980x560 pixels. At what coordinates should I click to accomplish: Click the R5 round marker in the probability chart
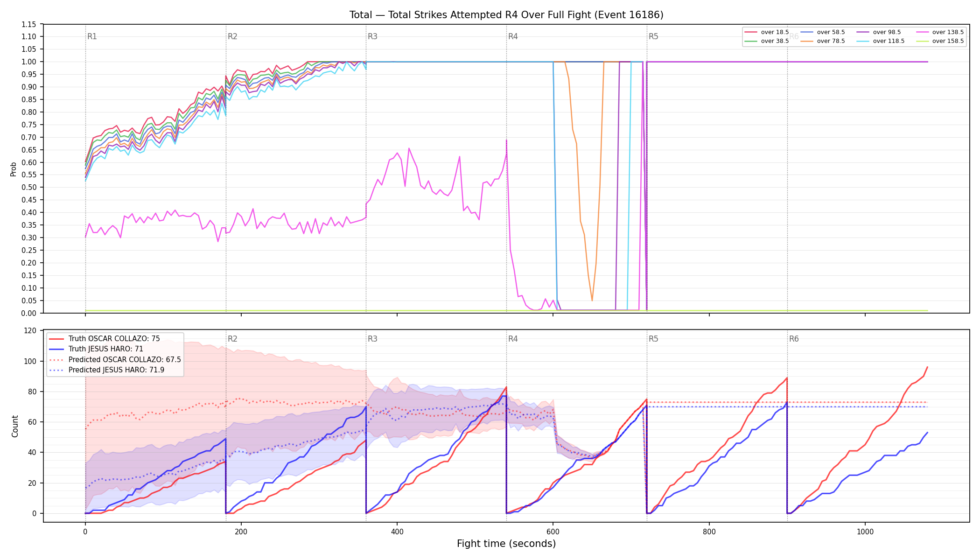click(x=653, y=36)
